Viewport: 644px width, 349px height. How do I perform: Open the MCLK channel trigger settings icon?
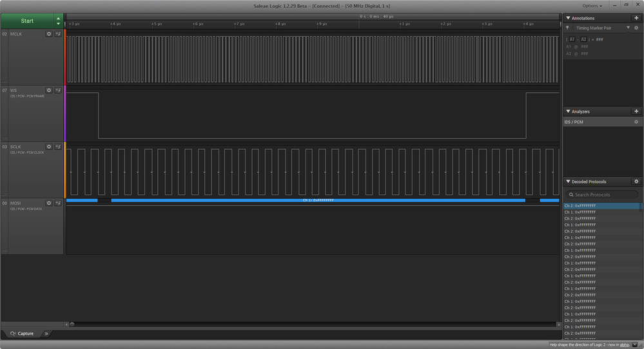58,34
